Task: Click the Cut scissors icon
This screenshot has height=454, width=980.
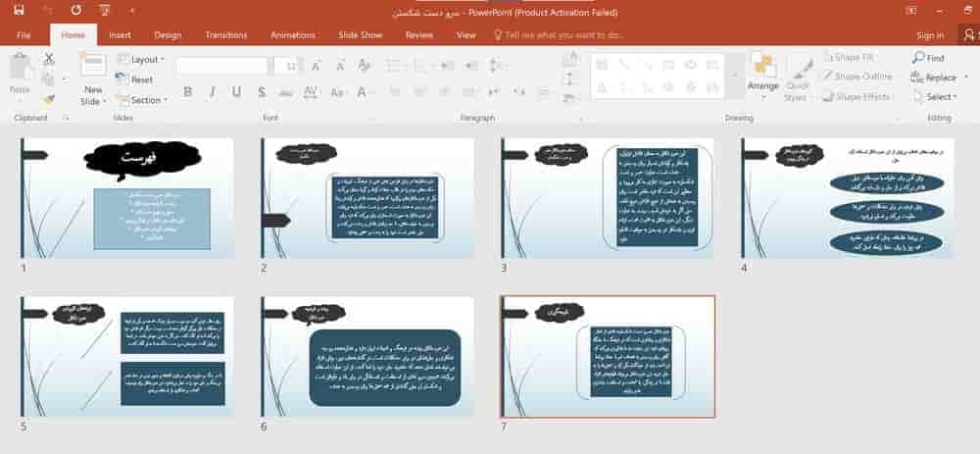Action: coord(49,59)
